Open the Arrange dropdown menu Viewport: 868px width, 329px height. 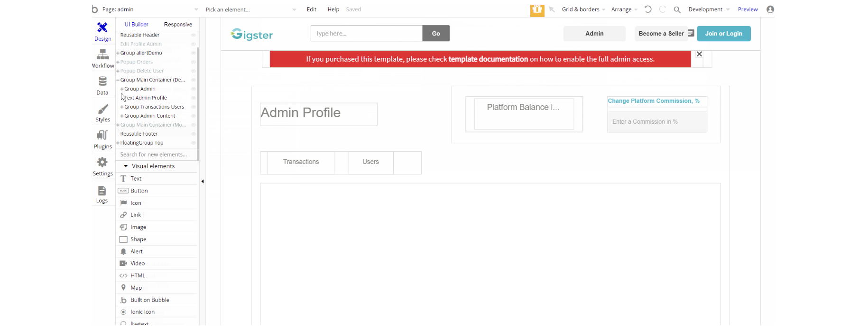point(624,9)
